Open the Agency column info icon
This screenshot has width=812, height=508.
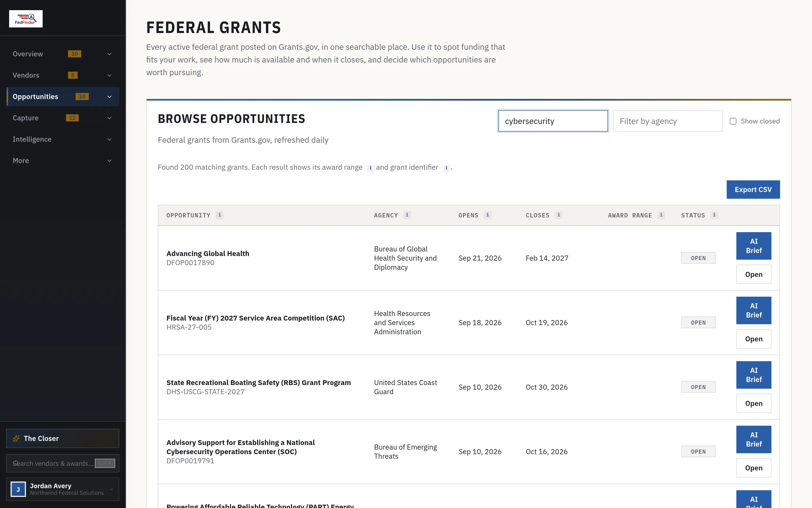[407, 215]
